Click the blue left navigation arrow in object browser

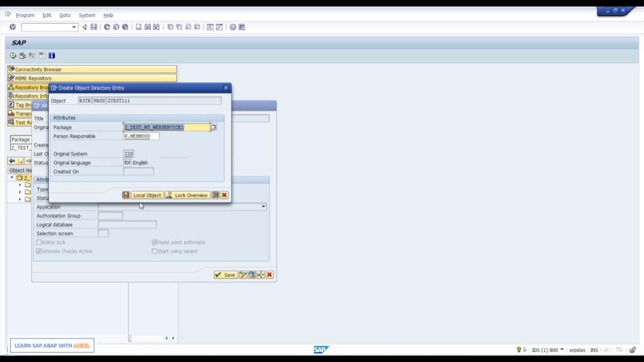click(x=12, y=161)
